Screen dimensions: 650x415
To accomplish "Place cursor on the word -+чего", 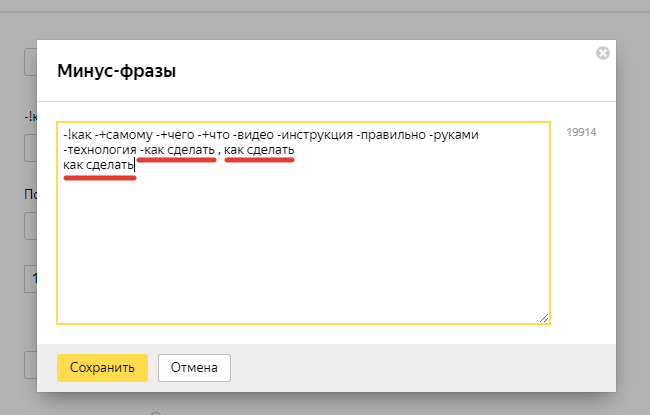I will click(175, 135).
